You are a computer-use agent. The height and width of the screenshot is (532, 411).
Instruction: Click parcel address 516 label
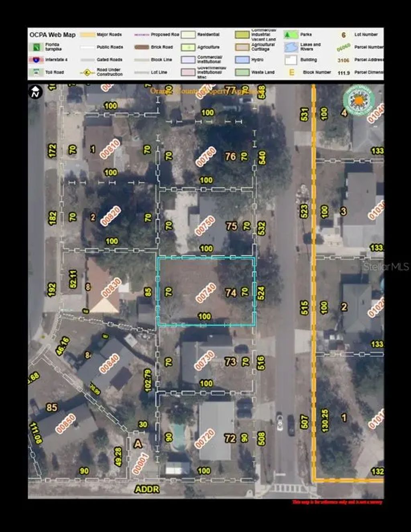click(x=260, y=363)
